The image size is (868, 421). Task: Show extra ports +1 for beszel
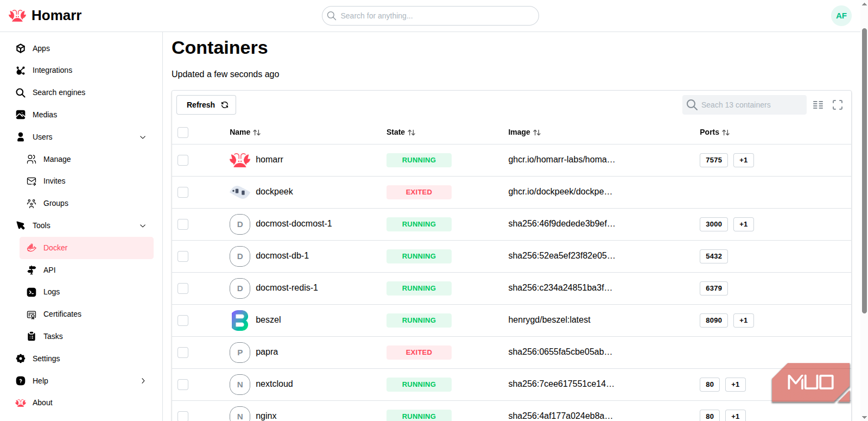[x=744, y=321]
